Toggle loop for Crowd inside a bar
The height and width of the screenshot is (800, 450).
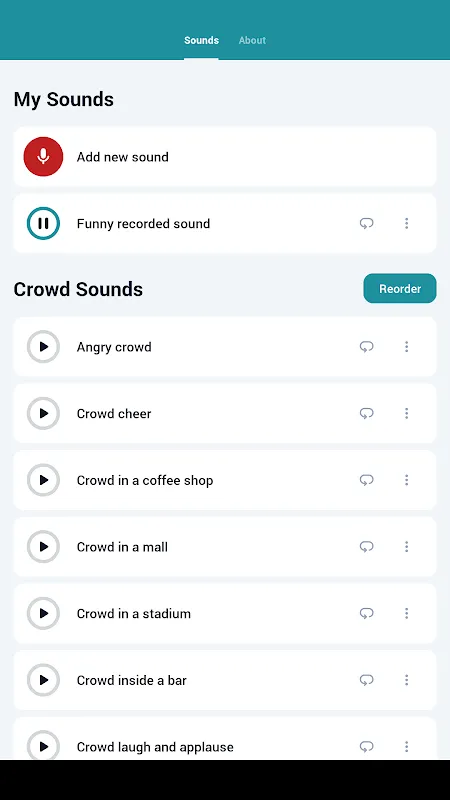coord(366,680)
